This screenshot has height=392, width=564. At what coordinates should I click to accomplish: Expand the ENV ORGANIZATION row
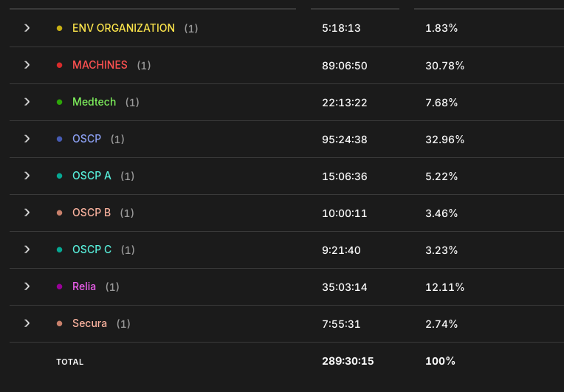[x=27, y=28]
